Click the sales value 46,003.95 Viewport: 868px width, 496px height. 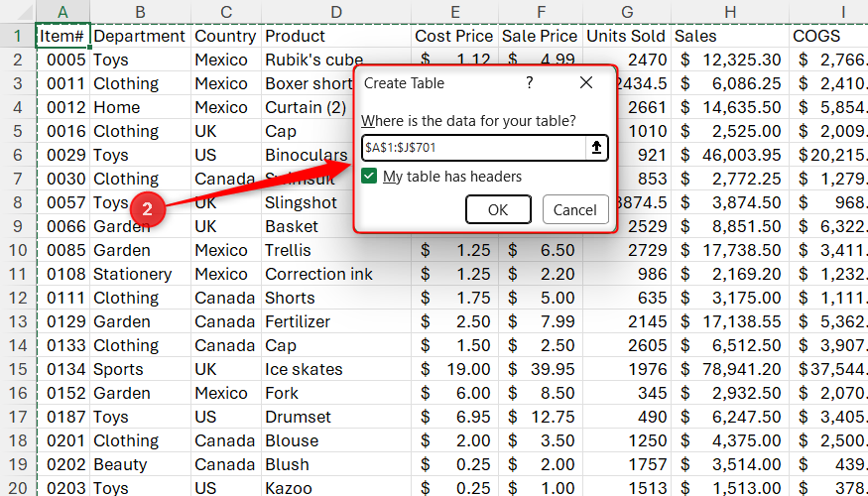pyautogui.click(x=729, y=155)
